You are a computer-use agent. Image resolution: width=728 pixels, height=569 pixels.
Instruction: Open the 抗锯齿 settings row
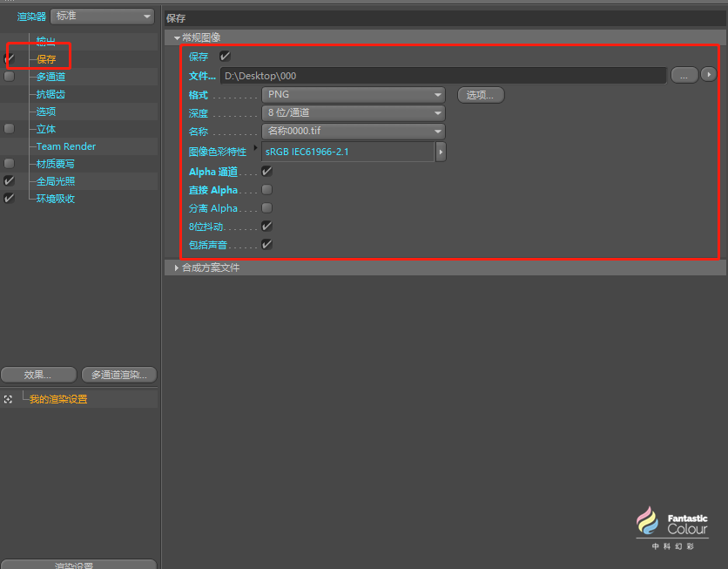(51, 94)
